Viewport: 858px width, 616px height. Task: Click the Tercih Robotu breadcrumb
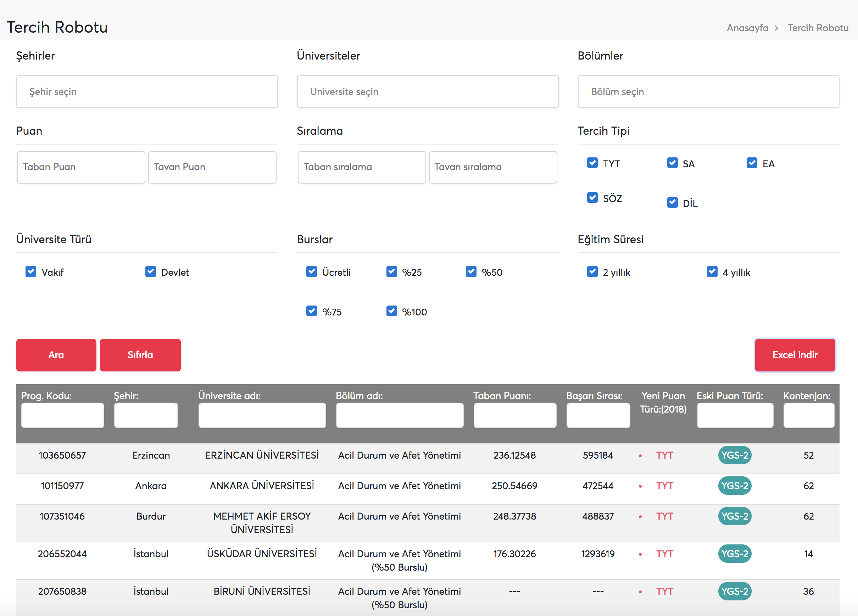coord(818,28)
